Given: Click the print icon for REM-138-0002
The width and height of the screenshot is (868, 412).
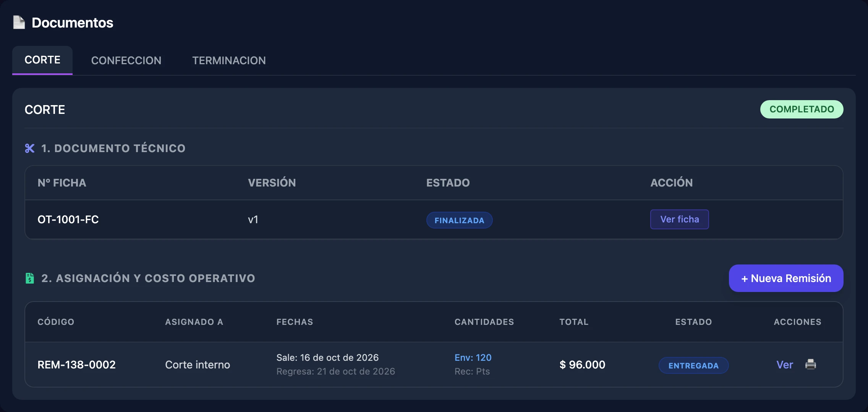Looking at the screenshot, I should (810, 364).
